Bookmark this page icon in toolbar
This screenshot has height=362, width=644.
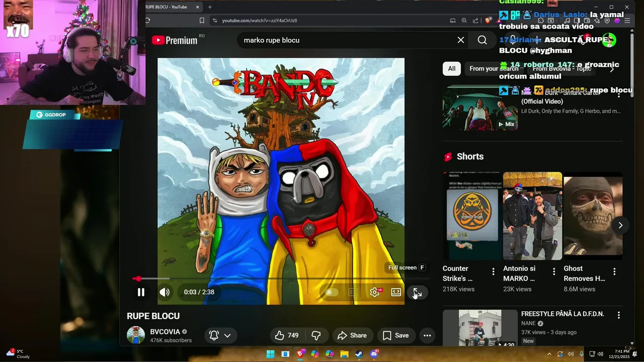pyautogui.click(x=202, y=21)
